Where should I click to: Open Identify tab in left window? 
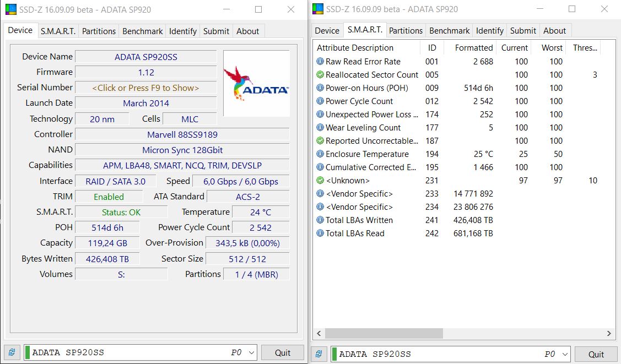[183, 31]
